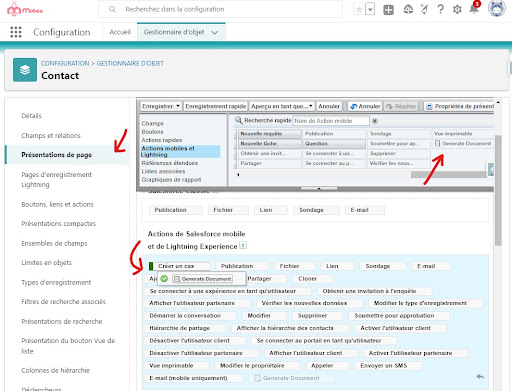Expand the Aperçu en tant que dropdown
This screenshot has width=512, height=391.
coord(311,106)
